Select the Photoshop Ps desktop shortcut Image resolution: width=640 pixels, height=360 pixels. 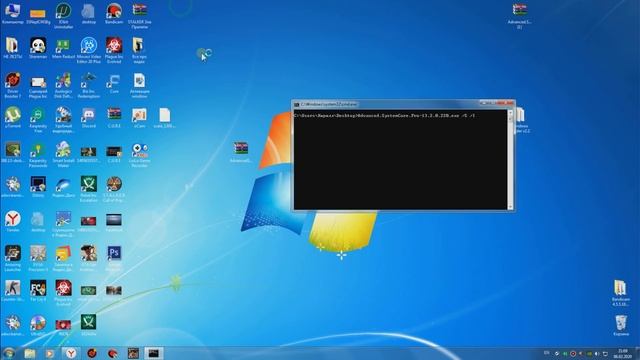coord(114,257)
